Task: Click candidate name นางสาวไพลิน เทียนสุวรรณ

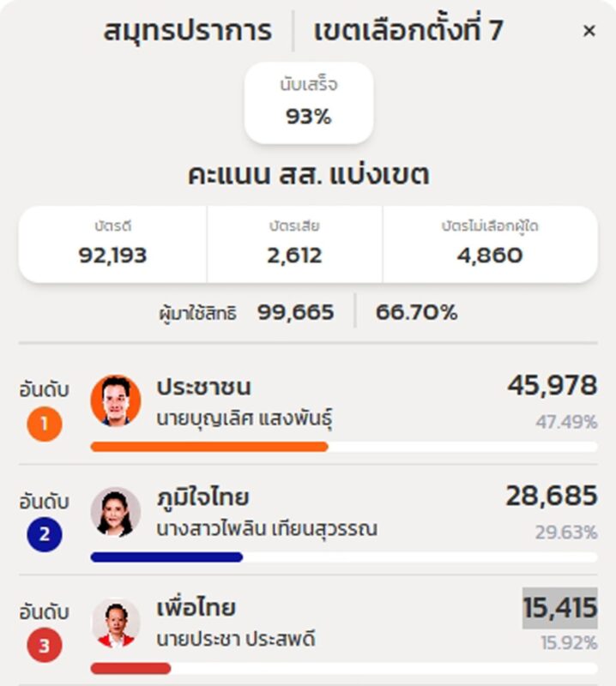Action: [x=266, y=529]
